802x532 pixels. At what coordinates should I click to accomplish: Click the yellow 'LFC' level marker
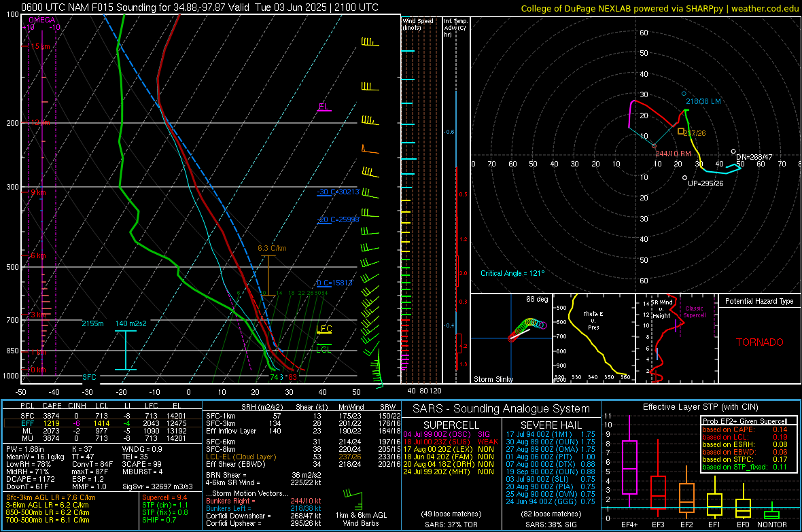324,328
